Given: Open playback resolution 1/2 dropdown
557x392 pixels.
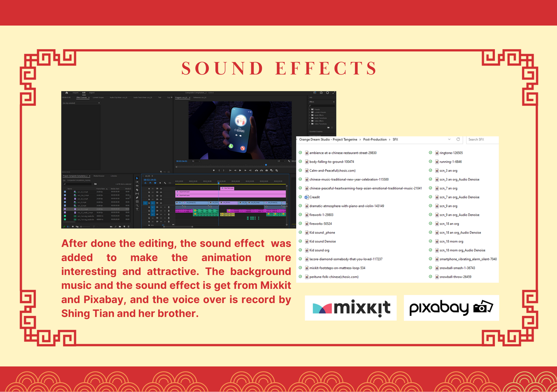Looking at the screenshot, I should pos(281,161).
